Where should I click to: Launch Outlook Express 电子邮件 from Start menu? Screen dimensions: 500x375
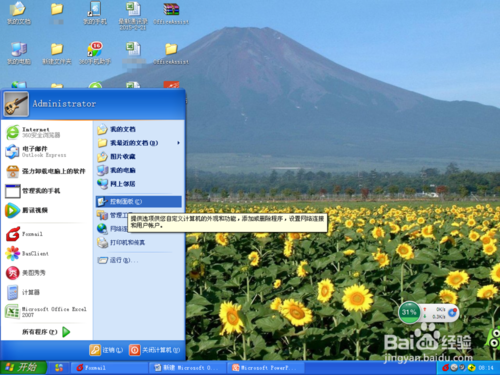click(x=36, y=152)
